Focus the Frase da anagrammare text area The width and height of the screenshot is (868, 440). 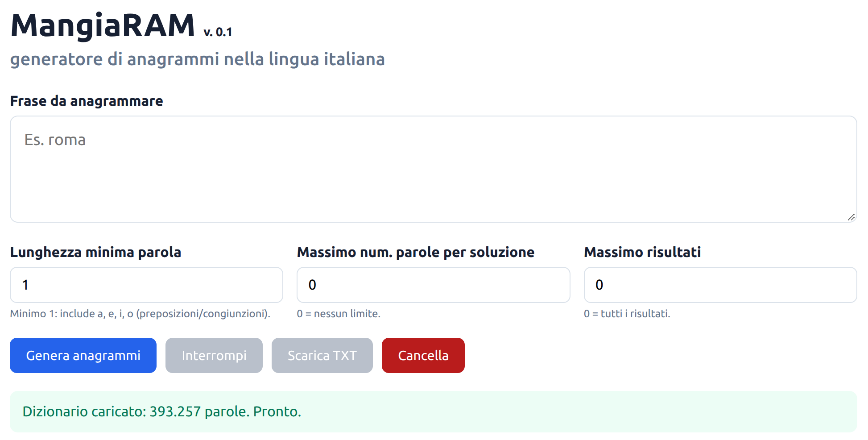pyautogui.click(x=434, y=169)
